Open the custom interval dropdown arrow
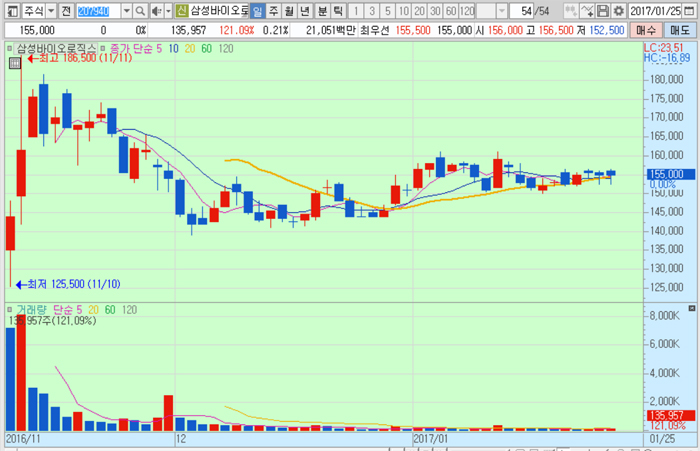Screen dimensions: 700x451 point(502,11)
